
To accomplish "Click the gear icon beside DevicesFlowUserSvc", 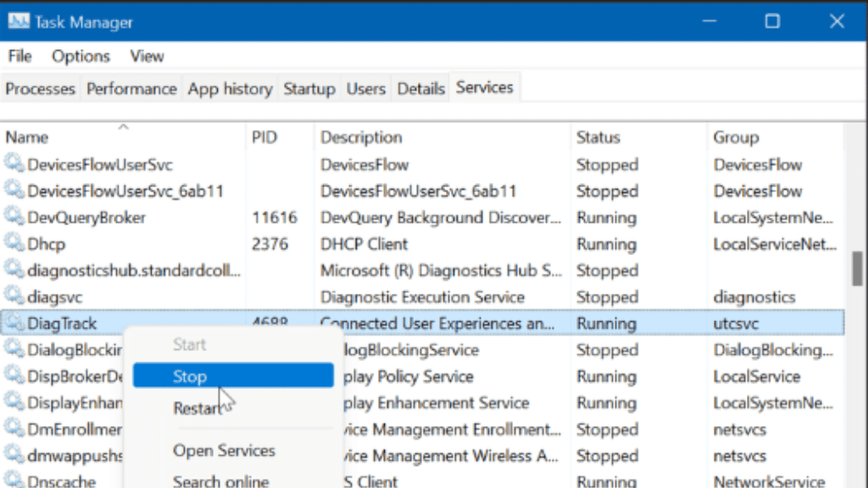I will click(14, 164).
